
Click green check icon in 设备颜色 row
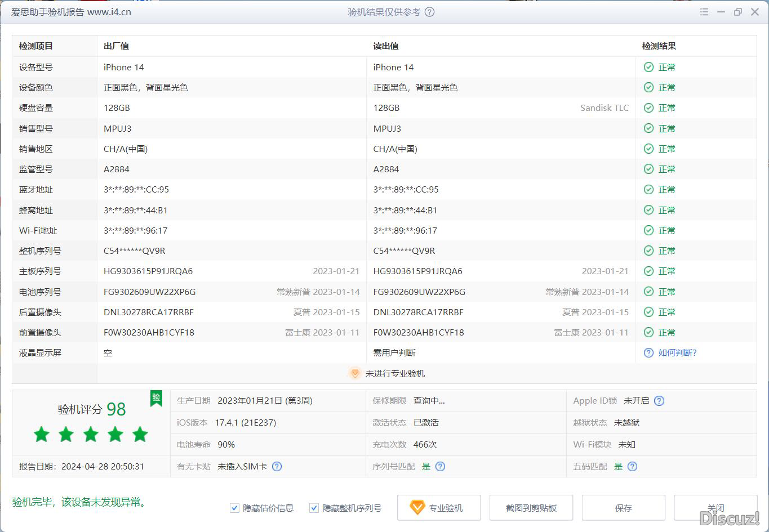[x=648, y=87]
